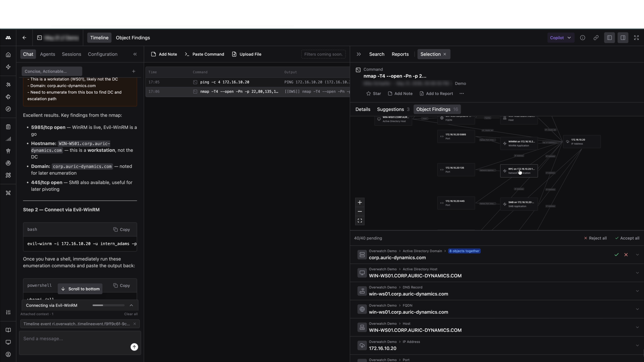Close the Selection tab
Screen dimensions: 644x362
pyautogui.click(x=445, y=54)
